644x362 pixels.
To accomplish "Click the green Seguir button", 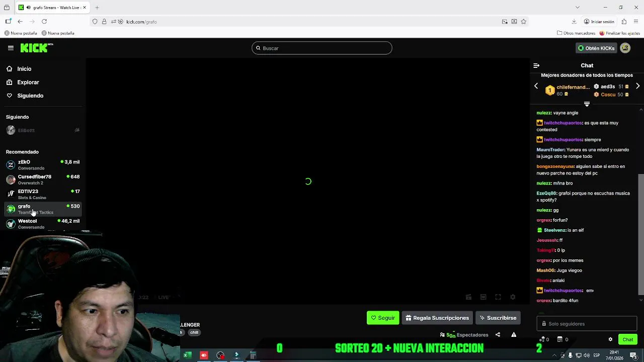I will [383, 318].
